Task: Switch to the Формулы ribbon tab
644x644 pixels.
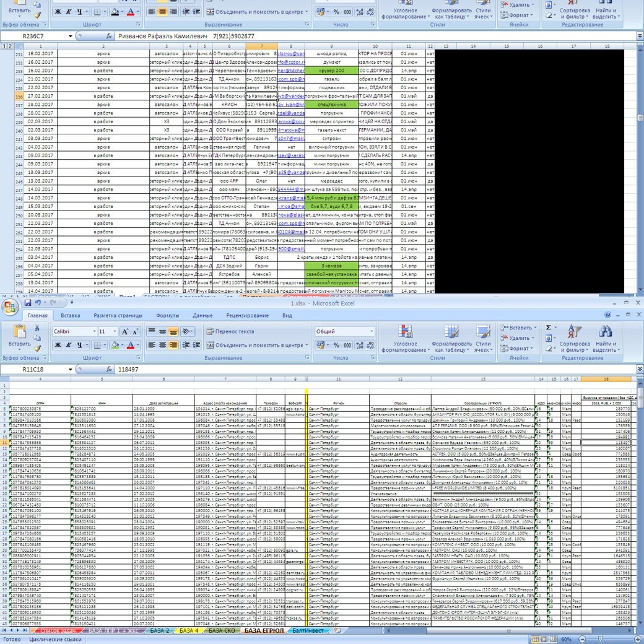Action: [168, 315]
